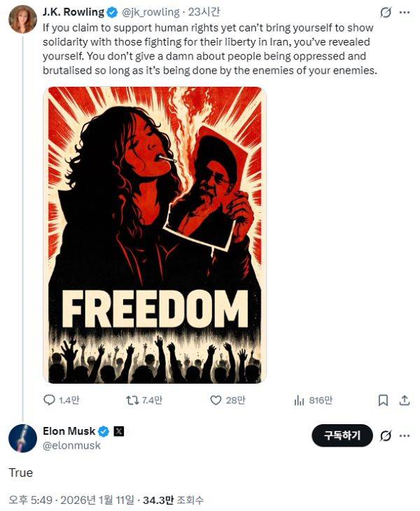The image size is (420, 511).
Task: Open J.K. Rowling's profile picture
Action: point(22,20)
